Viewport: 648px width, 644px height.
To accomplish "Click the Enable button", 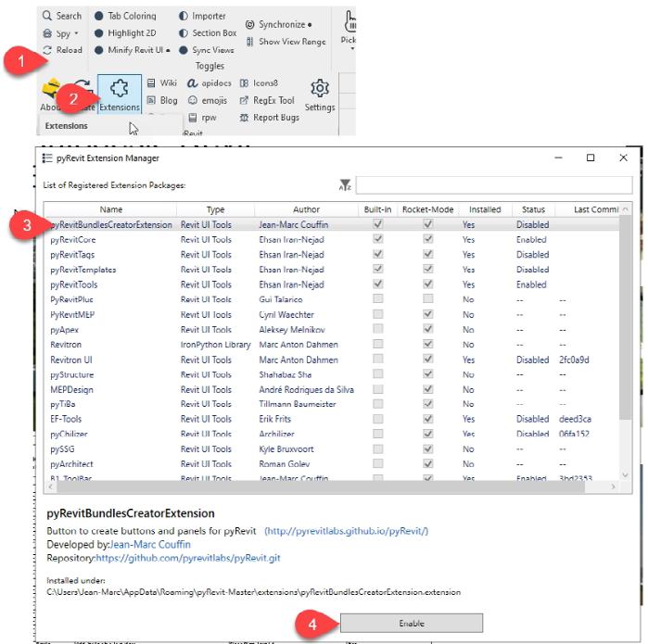I will click(x=412, y=623).
